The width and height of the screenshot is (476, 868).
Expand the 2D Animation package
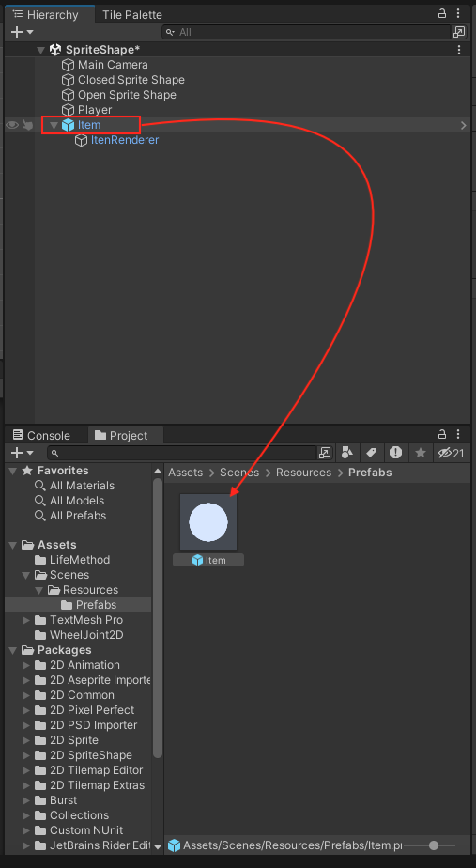[x=26, y=665]
